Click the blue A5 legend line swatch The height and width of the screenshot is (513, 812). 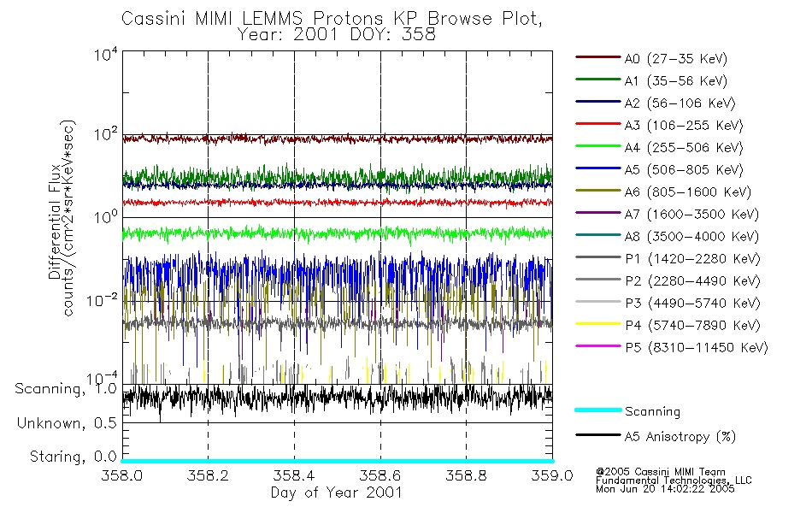[x=598, y=168]
